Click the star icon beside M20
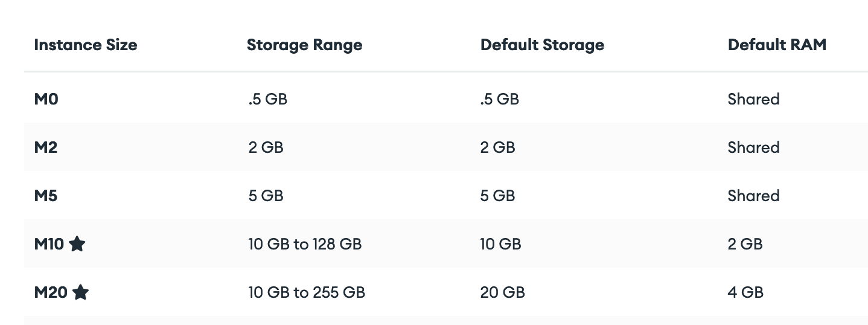 tap(80, 292)
